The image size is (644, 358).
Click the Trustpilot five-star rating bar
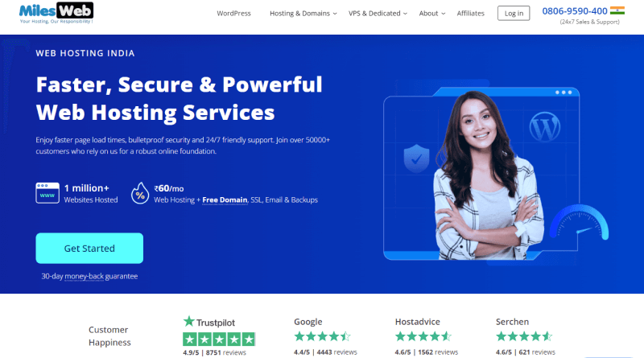219,339
